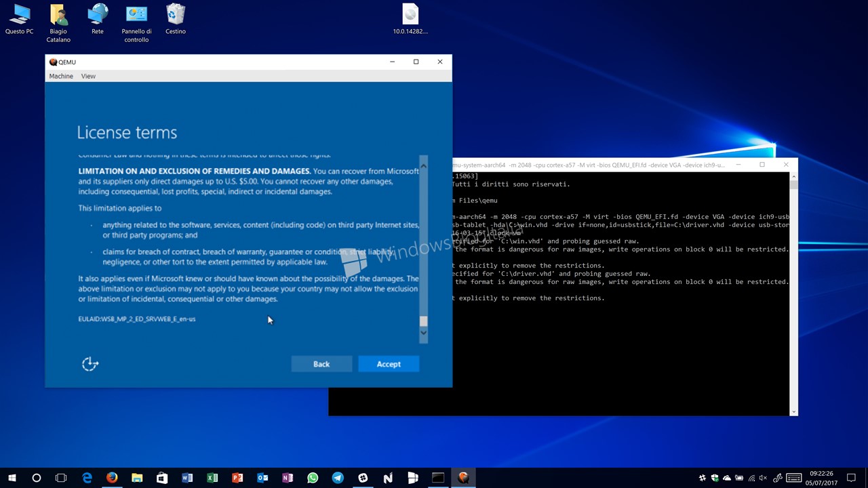The height and width of the screenshot is (488, 868).
Task: Launch Word from the taskbar
Action: pos(187,478)
